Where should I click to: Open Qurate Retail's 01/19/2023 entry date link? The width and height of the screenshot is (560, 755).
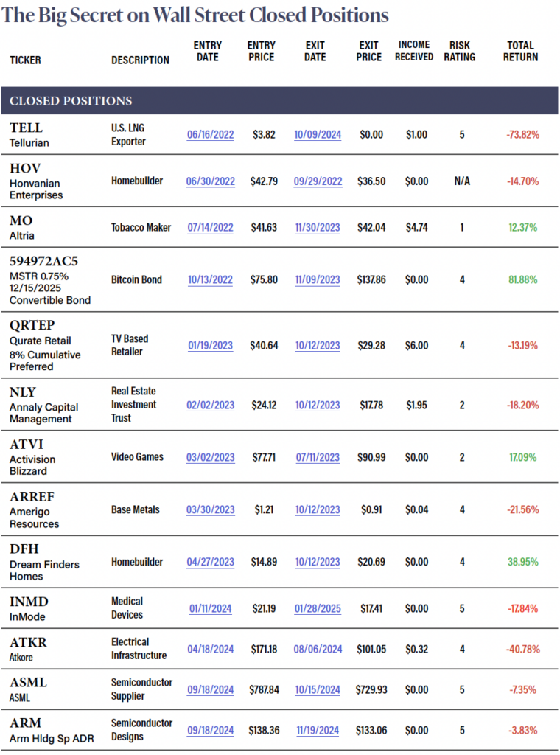[x=211, y=346]
